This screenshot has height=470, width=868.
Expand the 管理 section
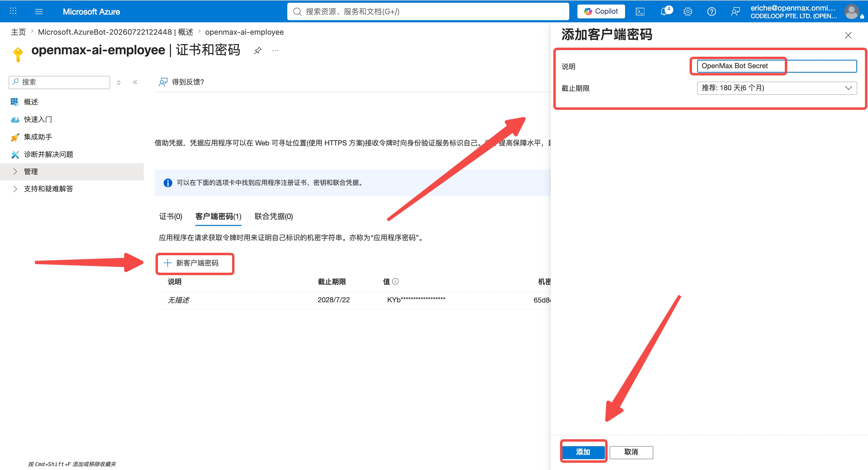click(72, 172)
